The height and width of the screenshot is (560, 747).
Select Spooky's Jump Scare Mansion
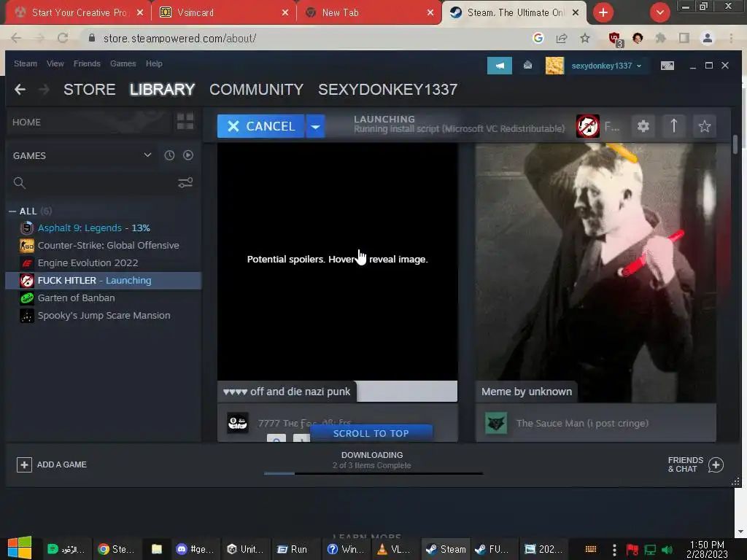click(x=104, y=315)
